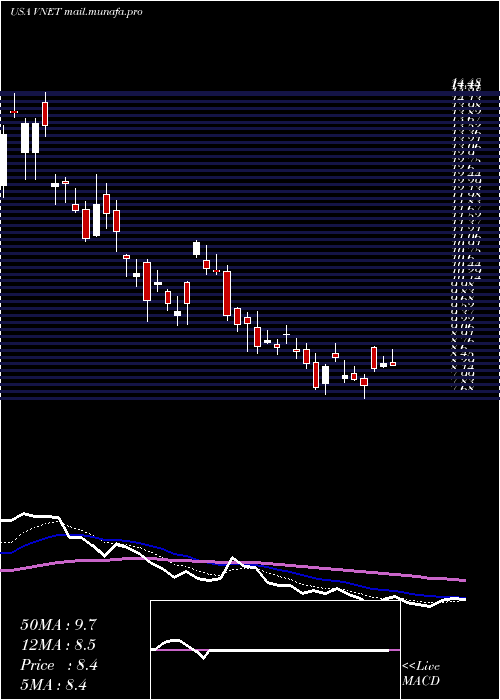The width and height of the screenshot is (500, 700).
Task: Select the '50MA : 9.7' legend entry
Action: pos(58,625)
